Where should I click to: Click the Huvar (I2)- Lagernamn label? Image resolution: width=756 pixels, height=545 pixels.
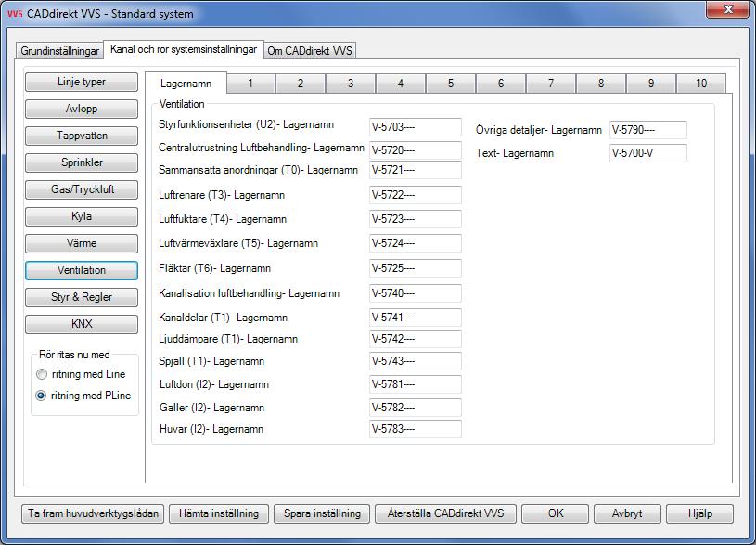(x=211, y=429)
